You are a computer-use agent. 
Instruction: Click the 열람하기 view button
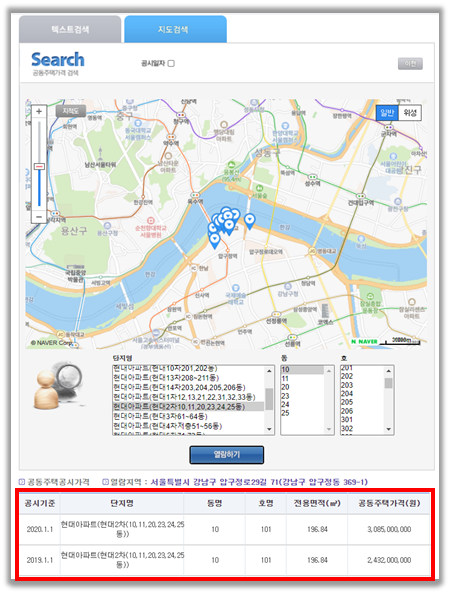coord(227,455)
